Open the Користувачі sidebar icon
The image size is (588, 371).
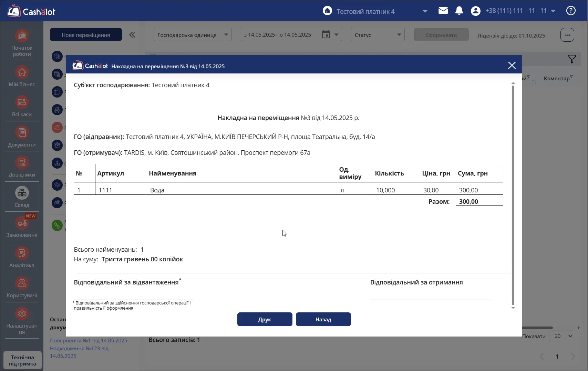[22, 283]
